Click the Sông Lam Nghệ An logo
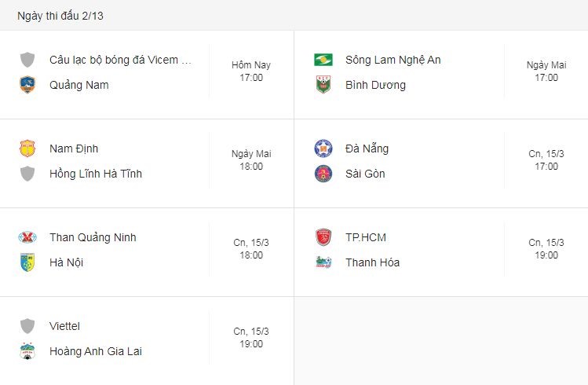Image resolution: width=588 pixels, height=385 pixels. click(x=323, y=60)
